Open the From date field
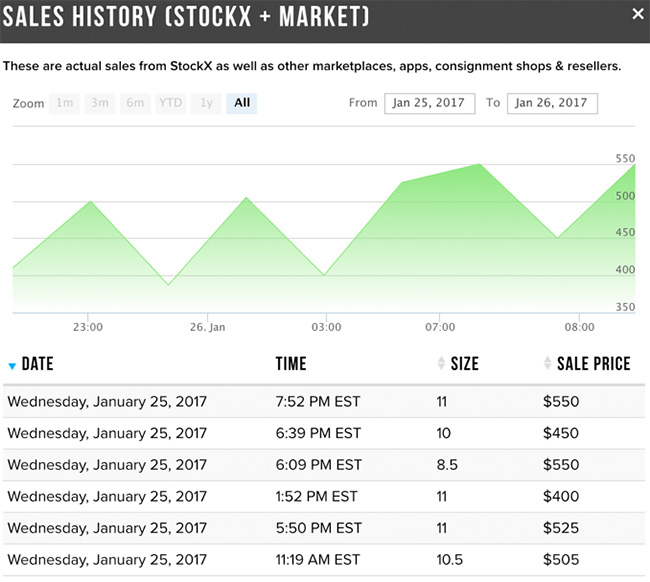The width and height of the screenshot is (650, 582). point(427,103)
